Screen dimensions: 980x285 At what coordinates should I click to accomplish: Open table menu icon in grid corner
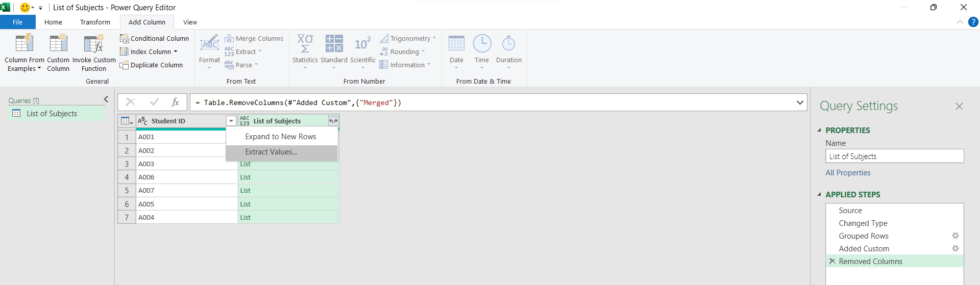pyautogui.click(x=127, y=121)
